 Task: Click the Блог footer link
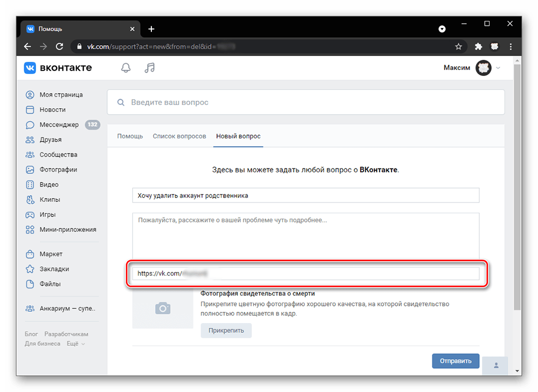click(31, 334)
